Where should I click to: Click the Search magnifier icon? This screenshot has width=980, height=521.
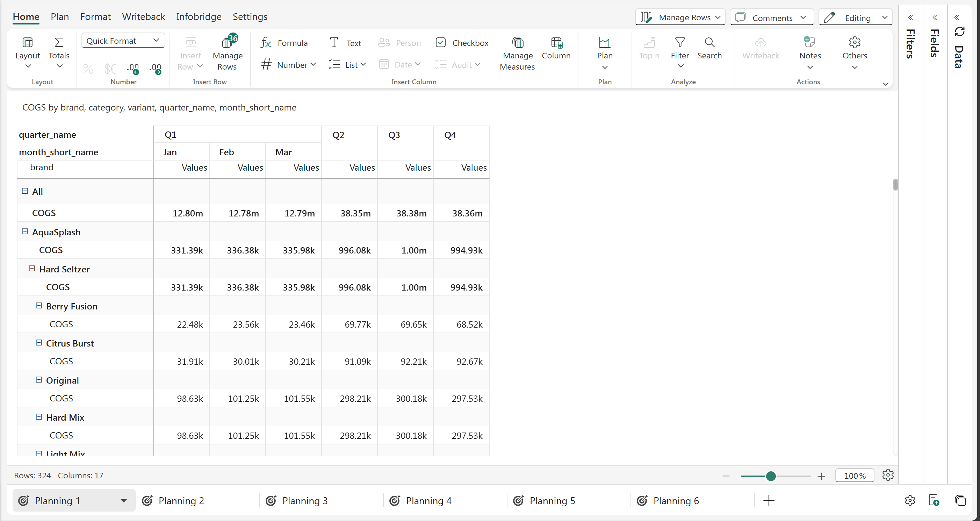point(709,42)
